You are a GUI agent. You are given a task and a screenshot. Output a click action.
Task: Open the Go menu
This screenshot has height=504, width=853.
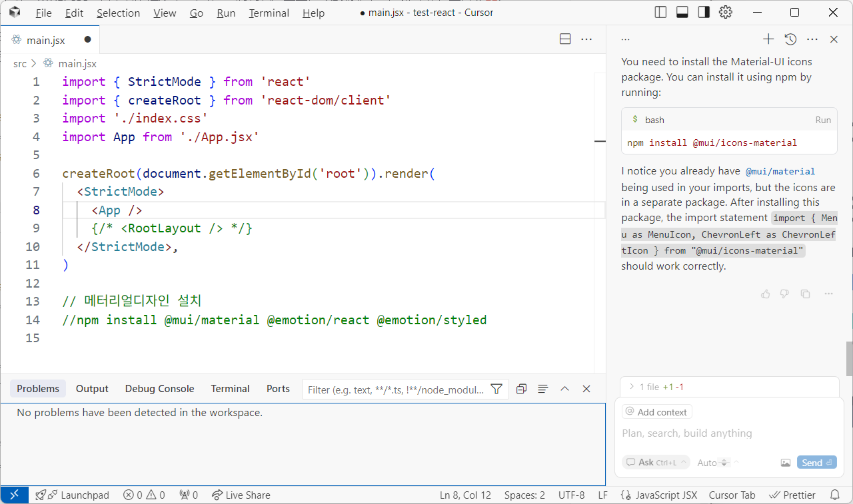(x=196, y=13)
